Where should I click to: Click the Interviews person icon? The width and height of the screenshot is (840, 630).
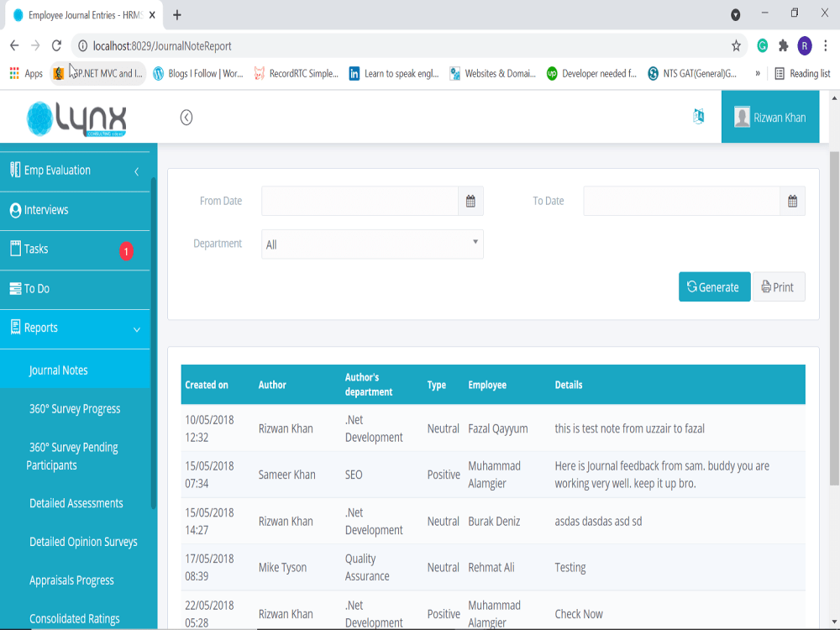[15, 211]
